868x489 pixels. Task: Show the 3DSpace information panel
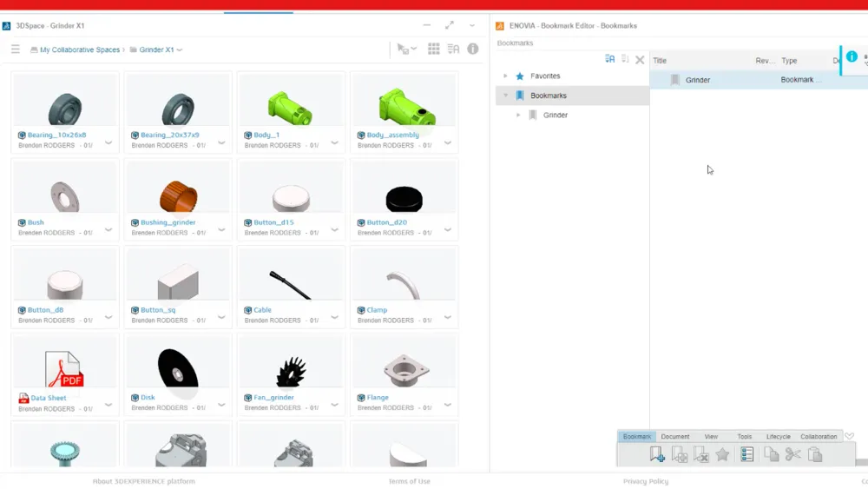click(473, 49)
